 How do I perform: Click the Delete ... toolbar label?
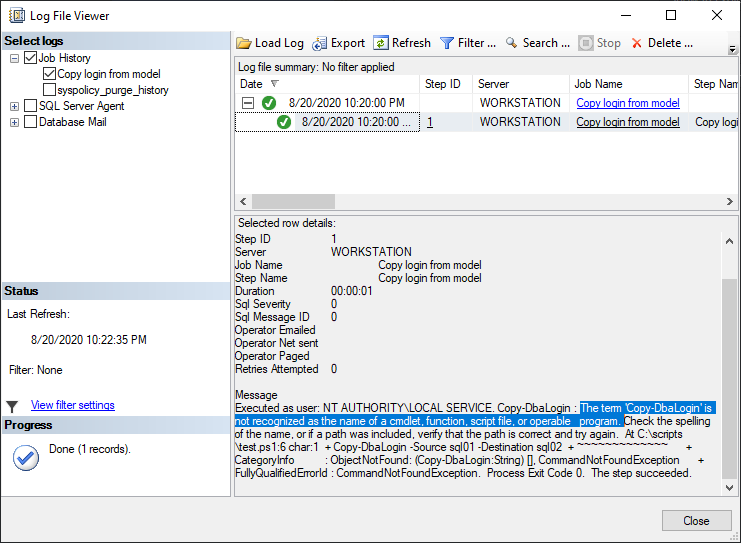pyautogui.click(x=670, y=43)
